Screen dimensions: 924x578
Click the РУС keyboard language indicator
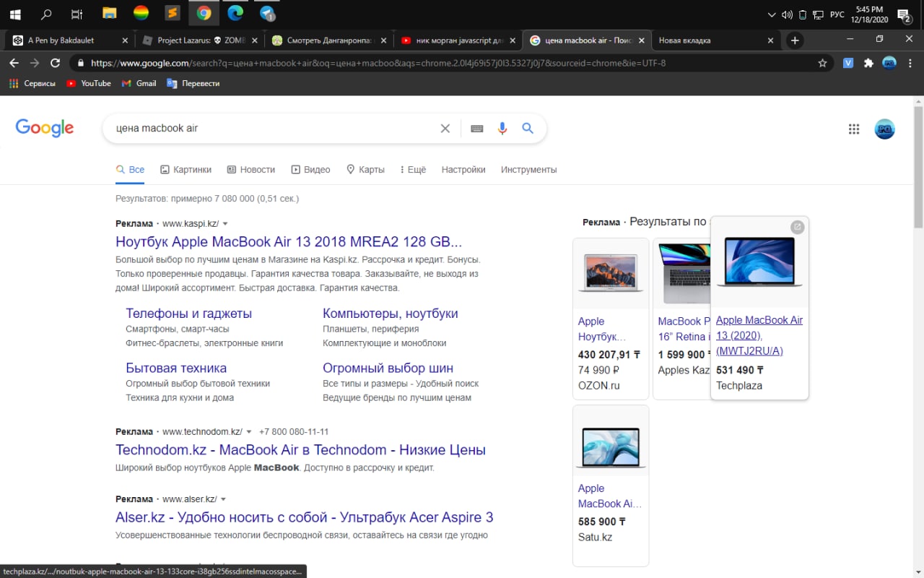click(837, 14)
